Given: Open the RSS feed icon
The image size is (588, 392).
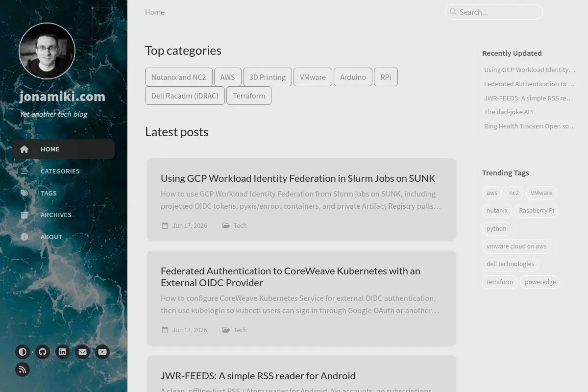Looking at the screenshot, I should pos(23,369).
